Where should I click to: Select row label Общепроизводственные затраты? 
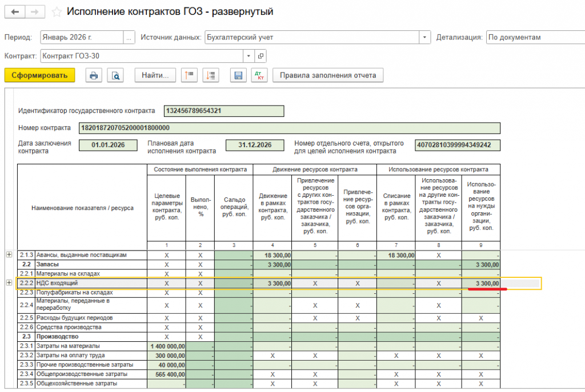(x=82, y=374)
